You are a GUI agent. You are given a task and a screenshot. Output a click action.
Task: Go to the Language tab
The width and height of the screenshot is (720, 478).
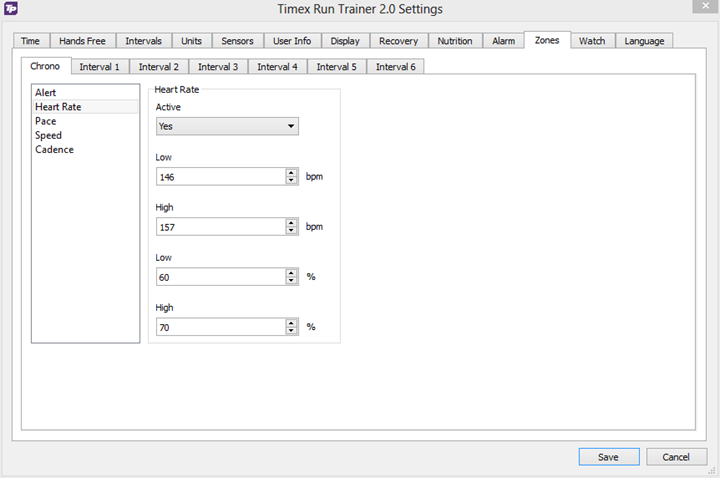click(644, 41)
